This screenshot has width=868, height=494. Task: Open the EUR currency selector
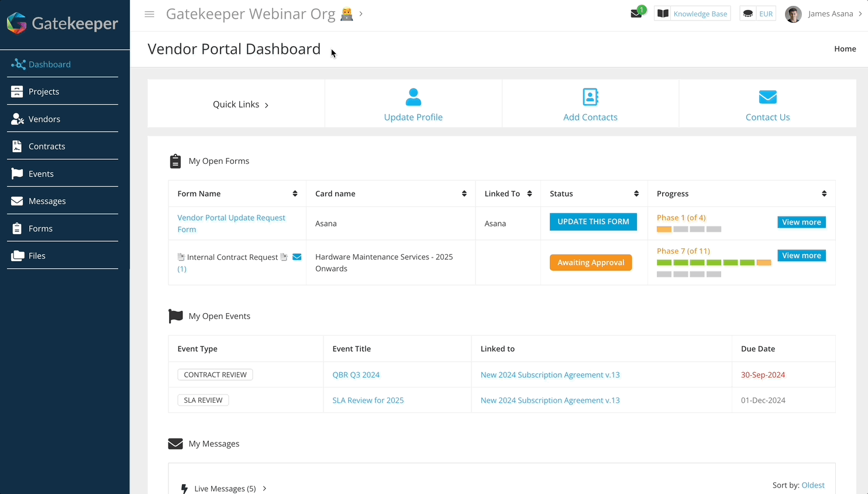pyautogui.click(x=758, y=14)
